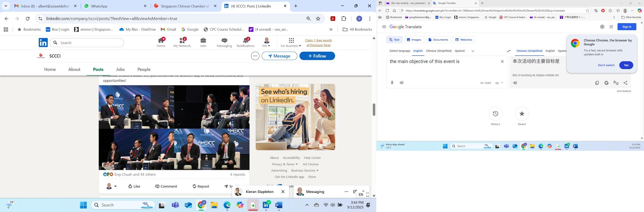Viewport: 644px width, 212px height.
Task: Expand Privacy & Terms footer dropdown
Action: pos(285,164)
